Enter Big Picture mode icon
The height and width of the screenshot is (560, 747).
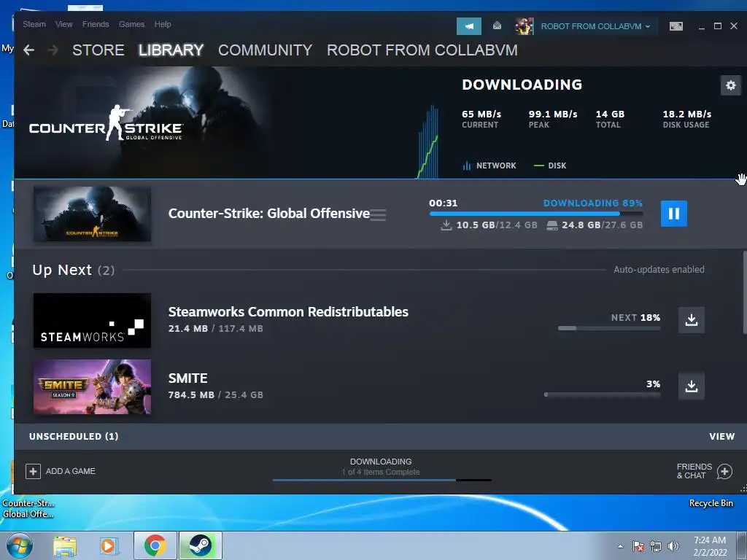point(676,26)
